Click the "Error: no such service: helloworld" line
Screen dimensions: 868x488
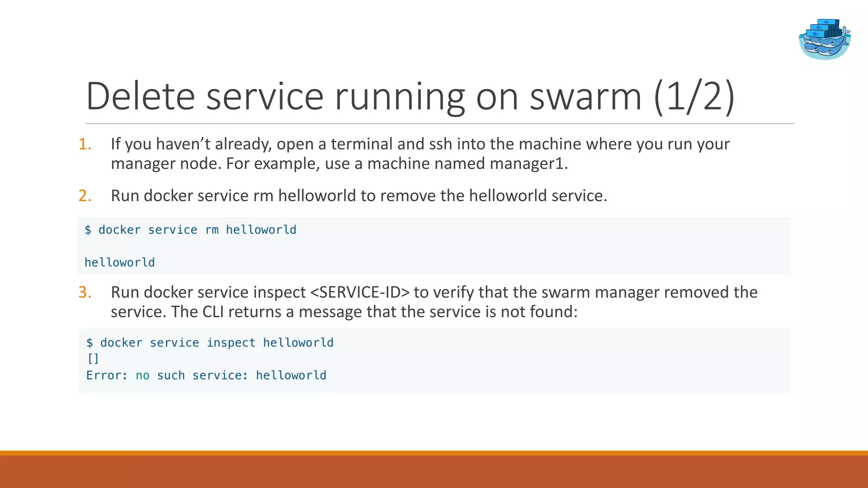206,375
